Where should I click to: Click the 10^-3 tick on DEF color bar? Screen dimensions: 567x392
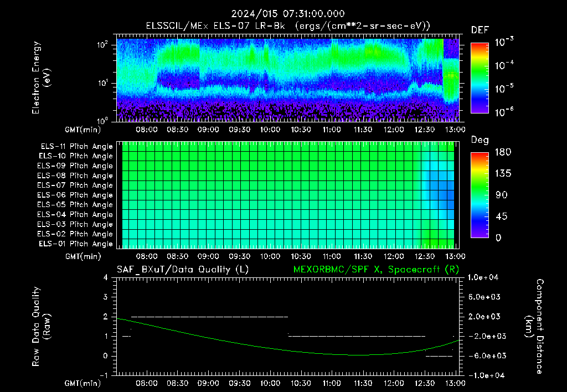[504, 42]
